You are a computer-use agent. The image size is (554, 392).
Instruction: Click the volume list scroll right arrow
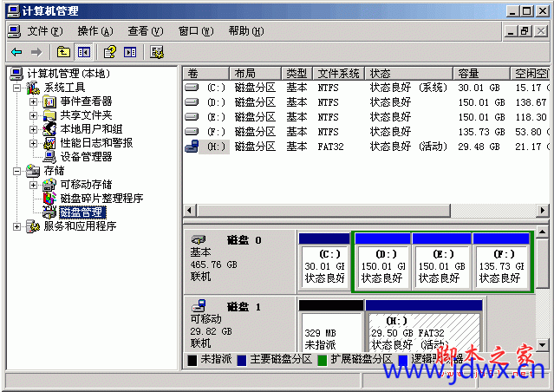tap(543, 211)
